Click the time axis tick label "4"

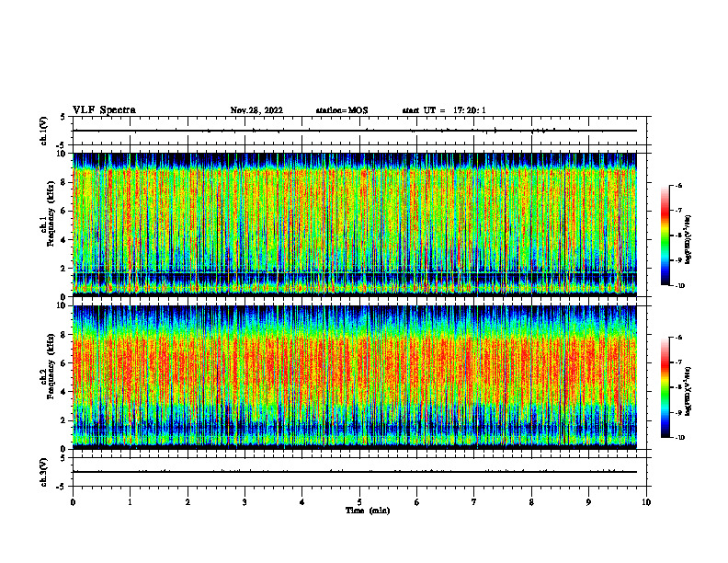click(x=302, y=502)
